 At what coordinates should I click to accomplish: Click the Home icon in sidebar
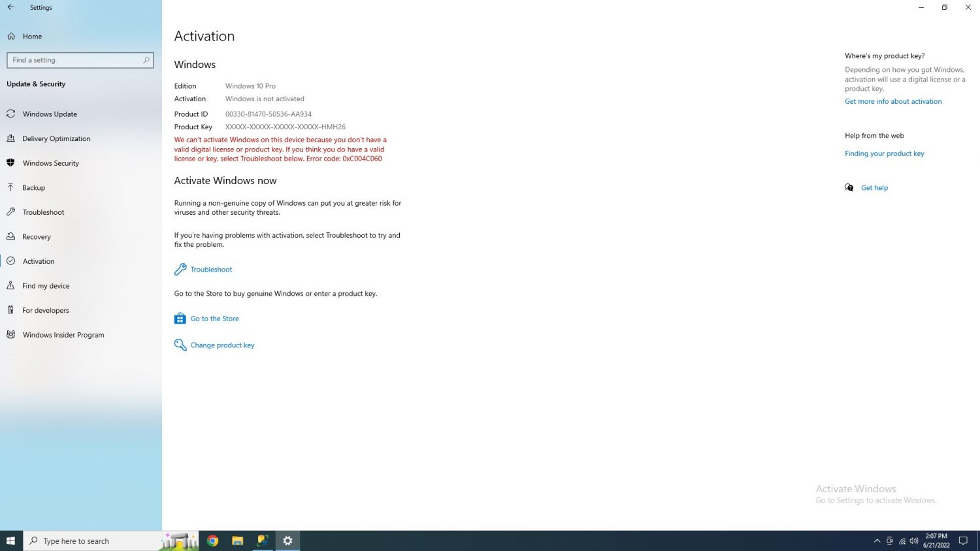[11, 37]
